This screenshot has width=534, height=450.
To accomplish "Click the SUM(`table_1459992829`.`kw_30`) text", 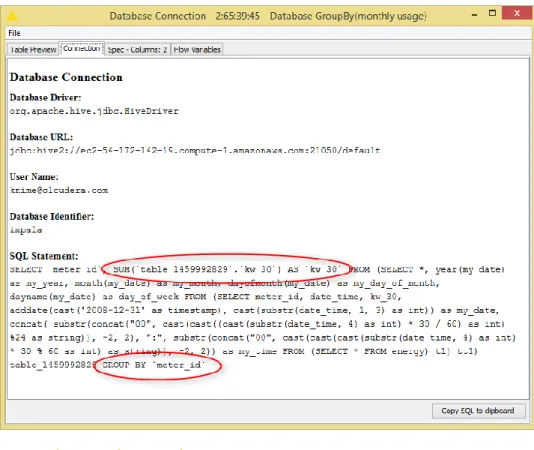I will pos(197,269).
